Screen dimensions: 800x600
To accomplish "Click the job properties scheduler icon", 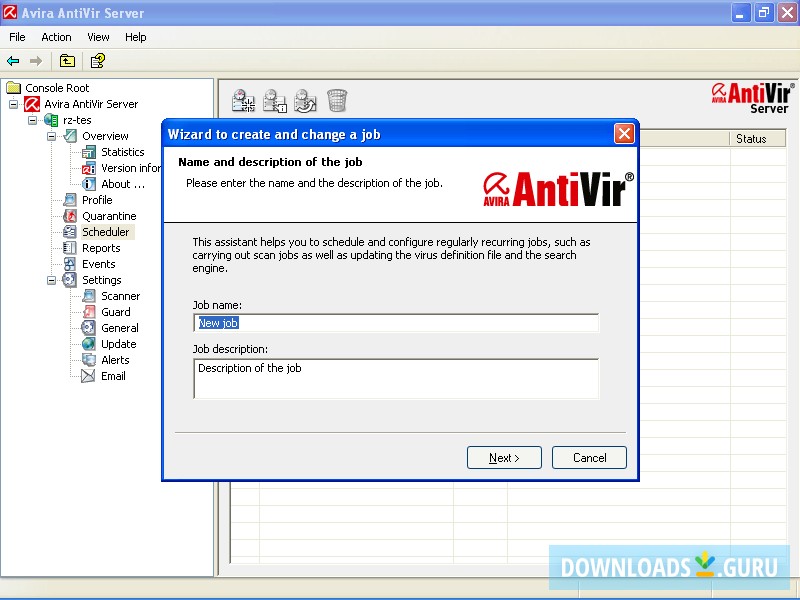I will point(274,101).
